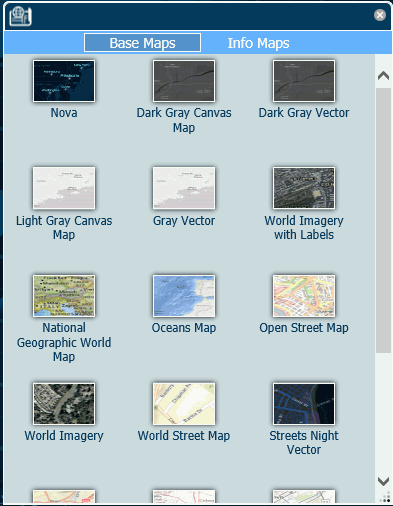Select the Nova basemap thumbnail
Screen dimensions: 393x506
point(64,81)
